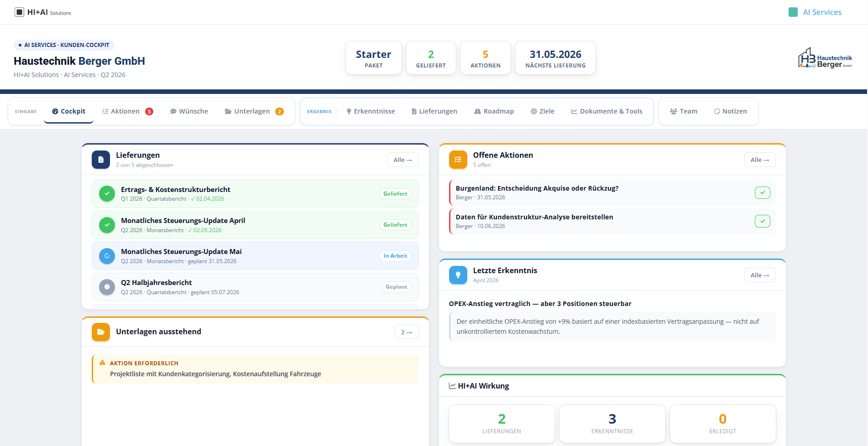Click the In Arbeit status badge
Screen dimensions: 868x446
coord(395,256)
